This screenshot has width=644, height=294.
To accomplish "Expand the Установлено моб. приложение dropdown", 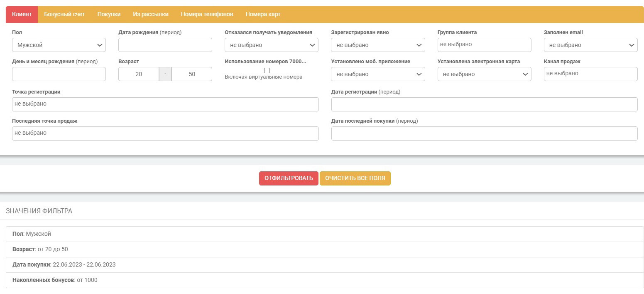I will 378,74.
